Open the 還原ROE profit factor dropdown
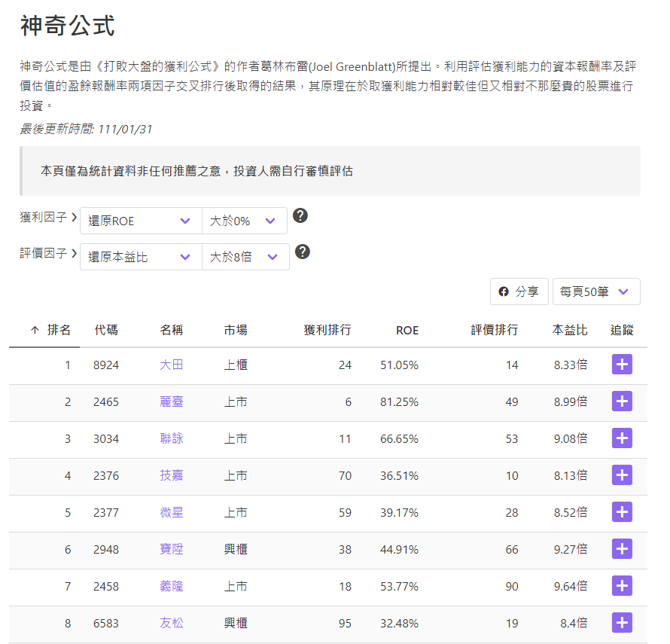Image resolution: width=670 pixels, height=644 pixels. [x=141, y=221]
